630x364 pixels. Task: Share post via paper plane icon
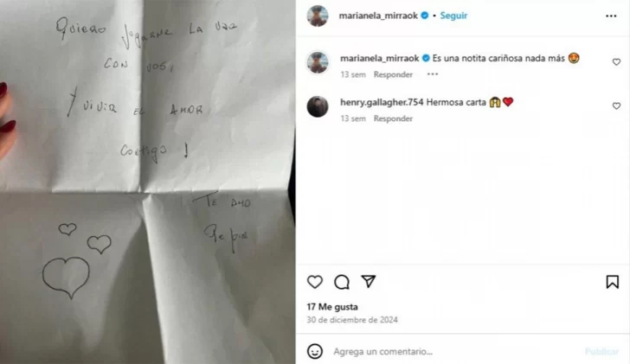click(368, 281)
